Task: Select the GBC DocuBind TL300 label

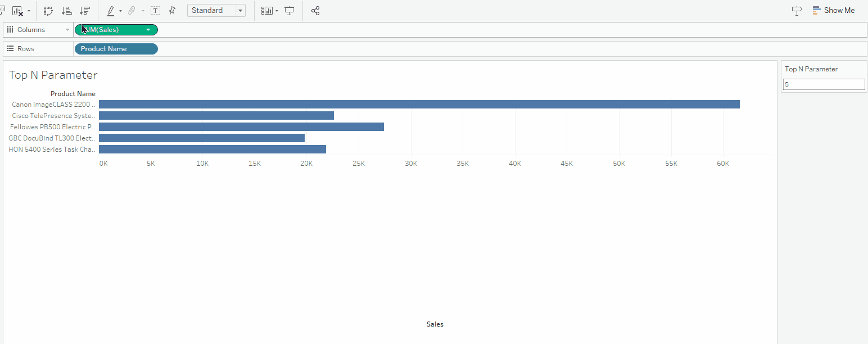Action: [52, 138]
